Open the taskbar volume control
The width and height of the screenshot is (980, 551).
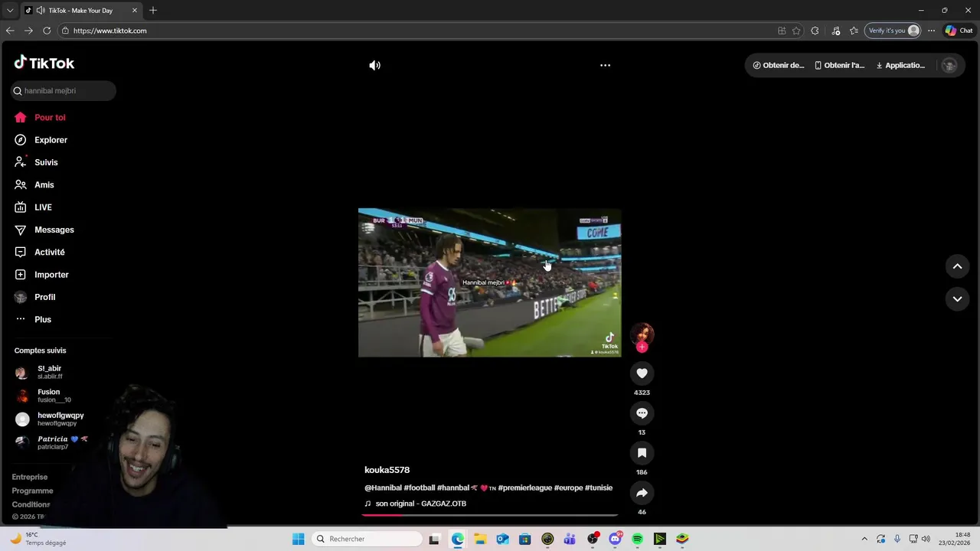point(926,539)
